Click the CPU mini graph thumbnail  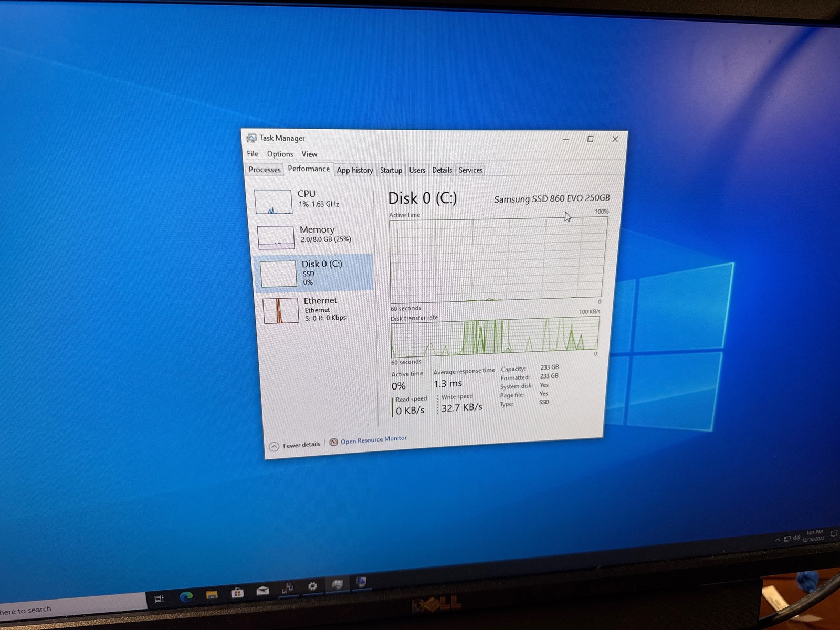pos(273,202)
